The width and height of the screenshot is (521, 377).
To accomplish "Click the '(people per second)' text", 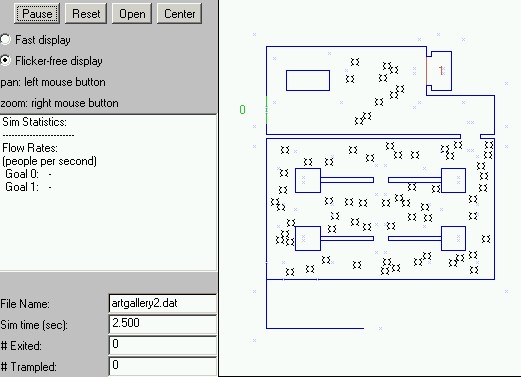I will coord(49,161).
